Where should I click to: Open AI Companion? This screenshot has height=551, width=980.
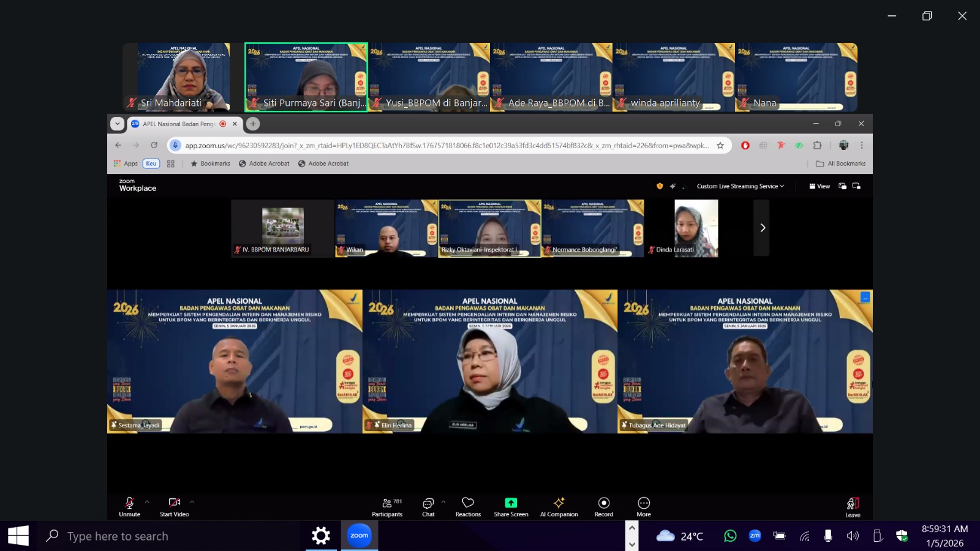point(559,506)
